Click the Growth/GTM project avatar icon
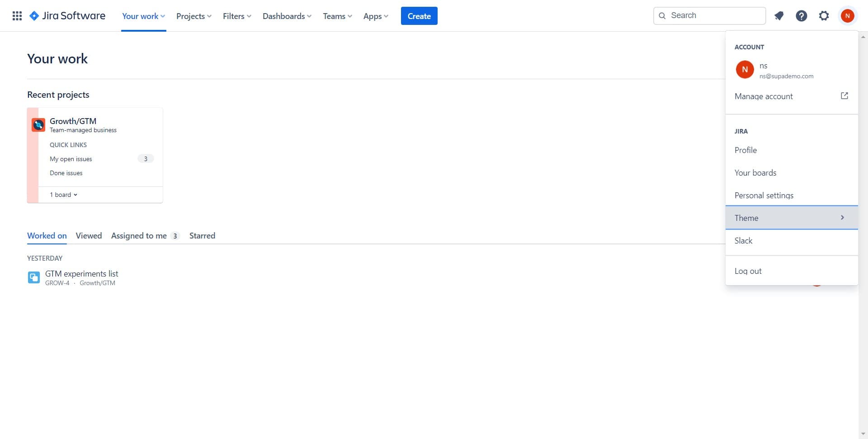The height and width of the screenshot is (439, 868). point(38,124)
